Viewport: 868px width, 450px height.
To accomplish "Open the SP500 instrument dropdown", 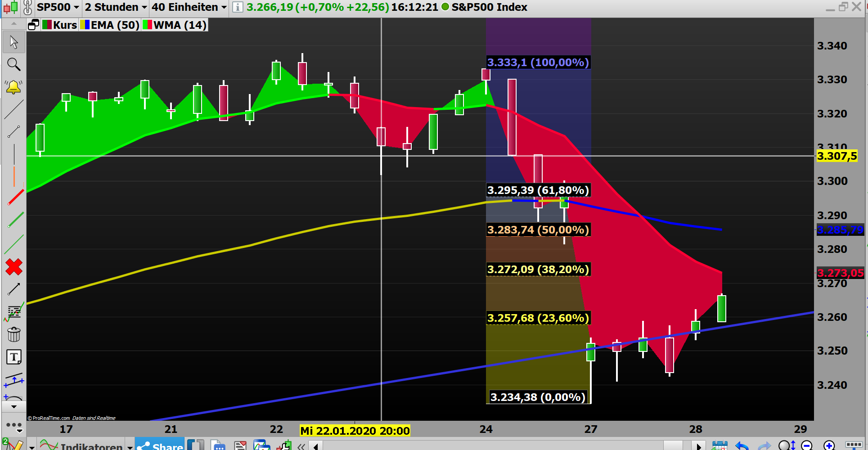I will [57, 7].
